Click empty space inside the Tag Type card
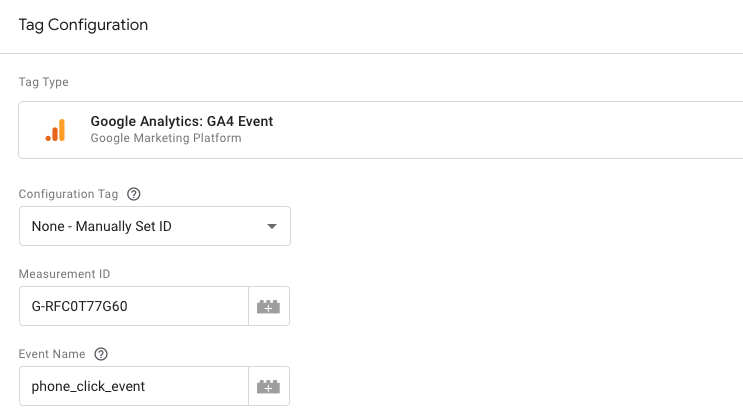Screen dimensions: 743x414 (x=500, y=130)
